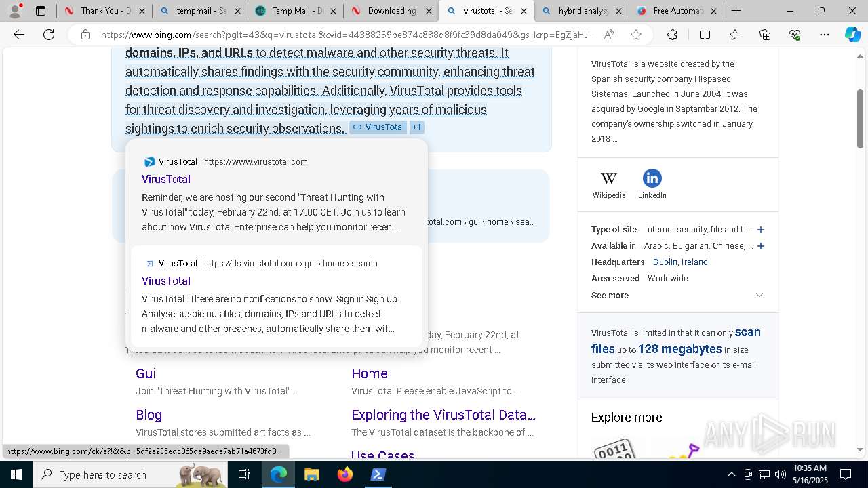
Task: Open the Gui sitelink
Action: 146,373
